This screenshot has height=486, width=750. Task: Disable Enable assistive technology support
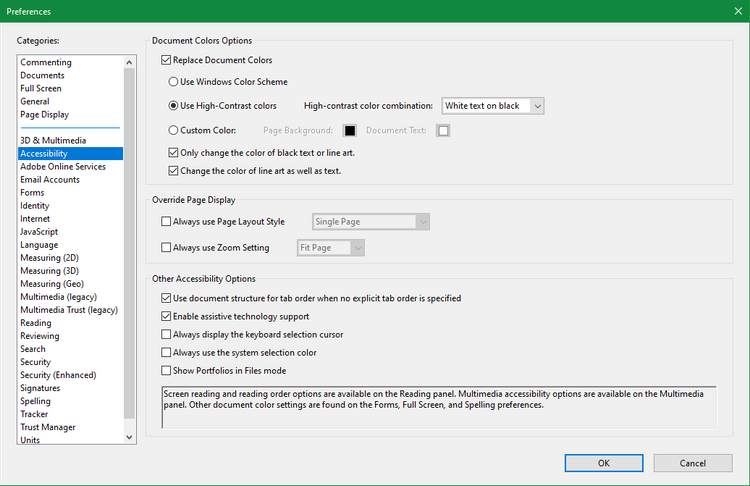[x=166, y=316]
